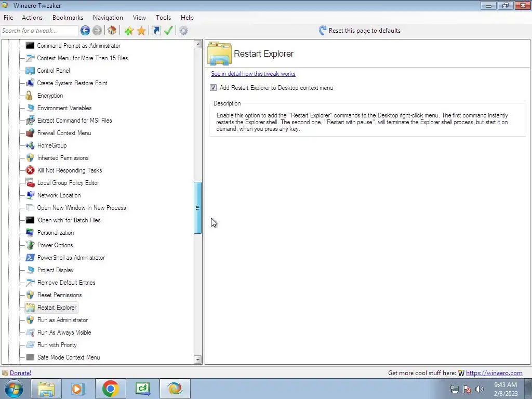
Task: Select Remove Default Entries tree item
Action: [66, 283]
